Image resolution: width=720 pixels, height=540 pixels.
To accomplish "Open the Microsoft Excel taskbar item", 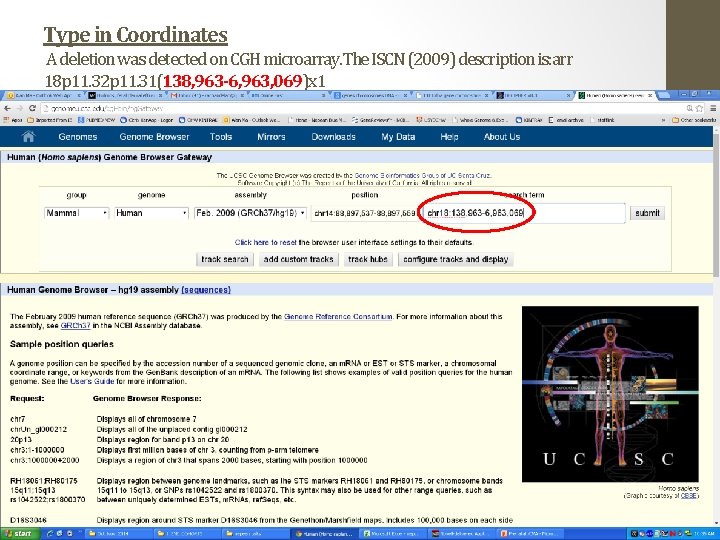I will pyautogui.click(x=393, y=534).
